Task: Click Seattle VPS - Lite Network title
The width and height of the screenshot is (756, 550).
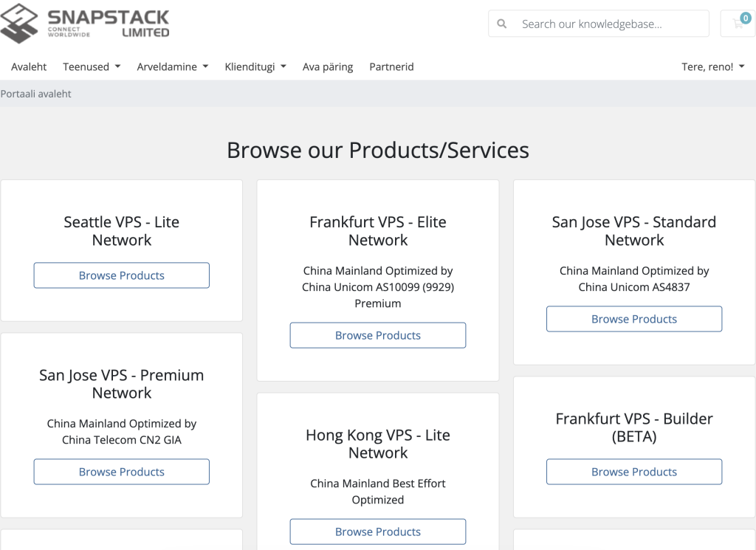Action: click(x=122, y=231)
